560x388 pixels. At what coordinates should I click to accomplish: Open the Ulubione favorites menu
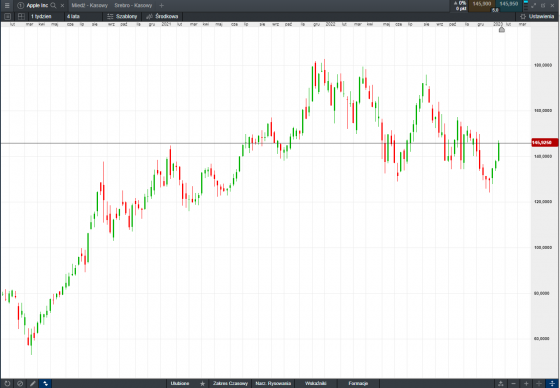point(180,383)
